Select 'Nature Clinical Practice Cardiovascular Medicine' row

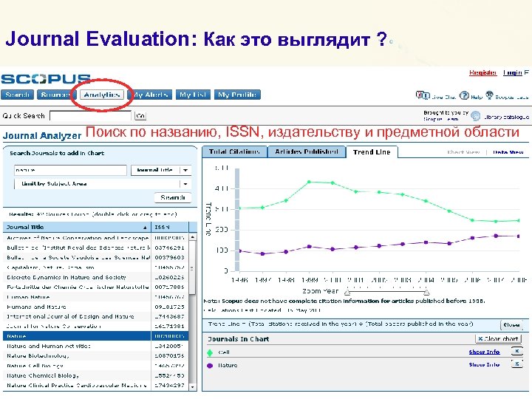95,386
